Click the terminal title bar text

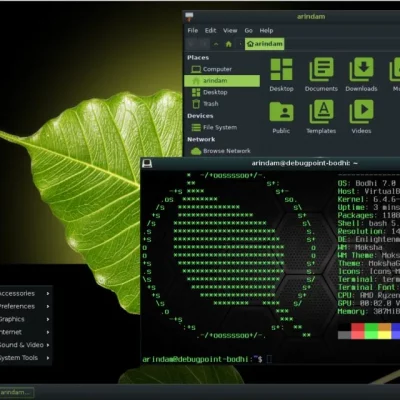pos(305,163)
